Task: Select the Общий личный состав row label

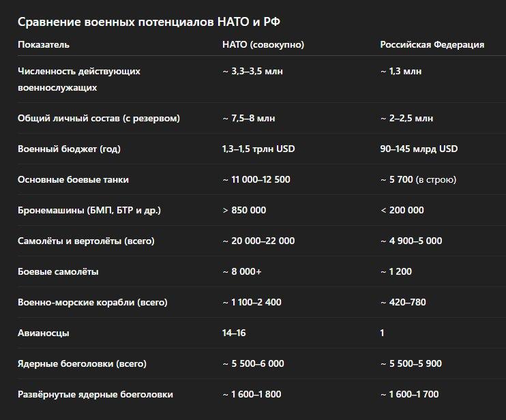Action: pyautogui.click(x=99, y=119)
